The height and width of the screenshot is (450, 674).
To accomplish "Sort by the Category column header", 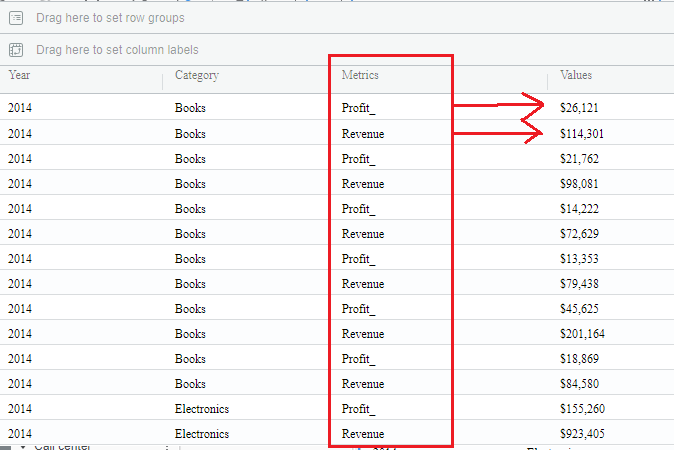I will point(197,75).
